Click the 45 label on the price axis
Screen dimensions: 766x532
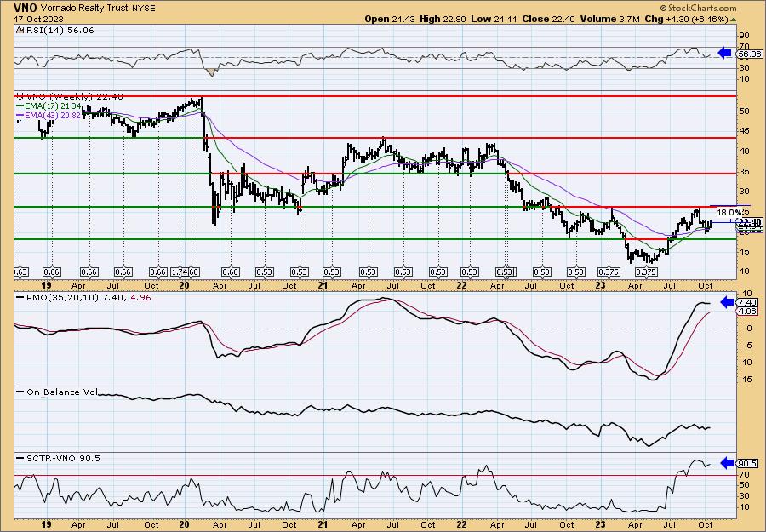(745, 131)
